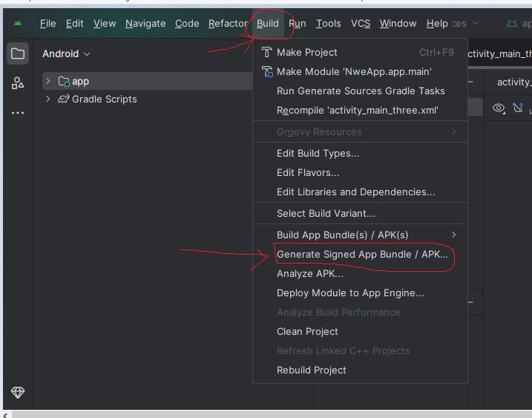
Task: Expand the Gradle Scripts tree node
Action: click(x=48, y=99)
